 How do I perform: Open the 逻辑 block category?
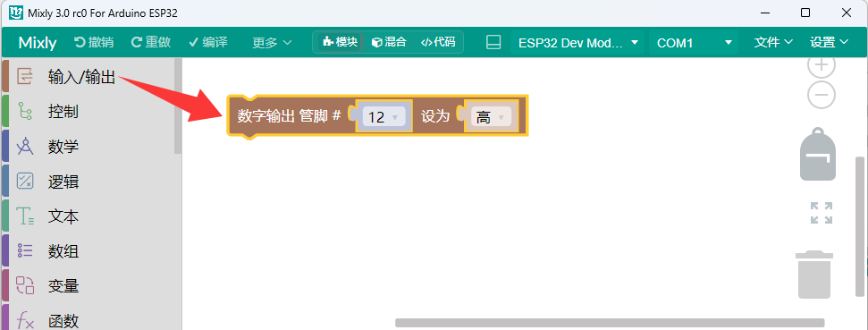point(88,182)
